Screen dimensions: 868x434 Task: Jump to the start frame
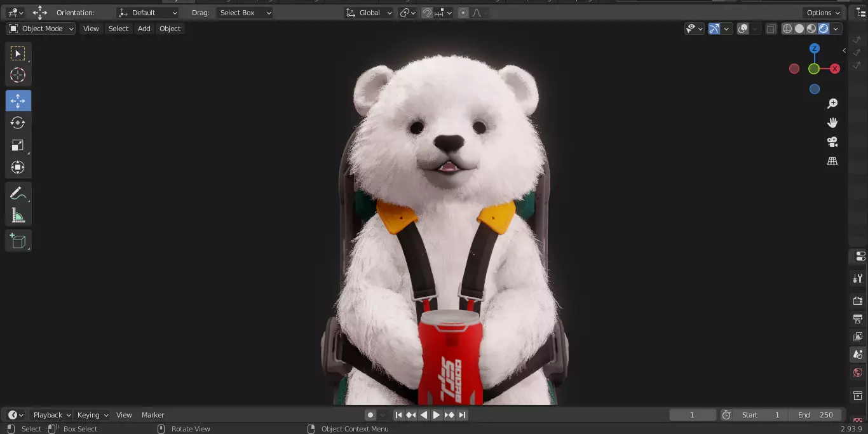tap(398, 415)
